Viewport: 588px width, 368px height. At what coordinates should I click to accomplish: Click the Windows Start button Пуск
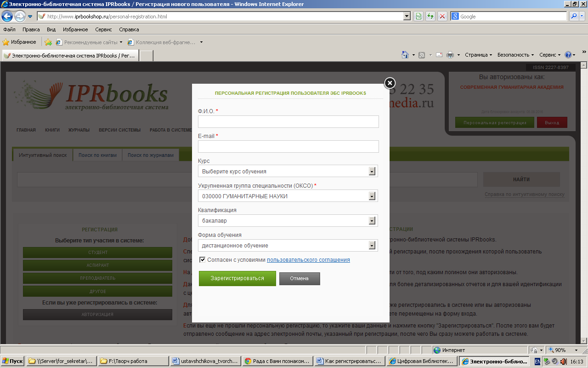13,361
